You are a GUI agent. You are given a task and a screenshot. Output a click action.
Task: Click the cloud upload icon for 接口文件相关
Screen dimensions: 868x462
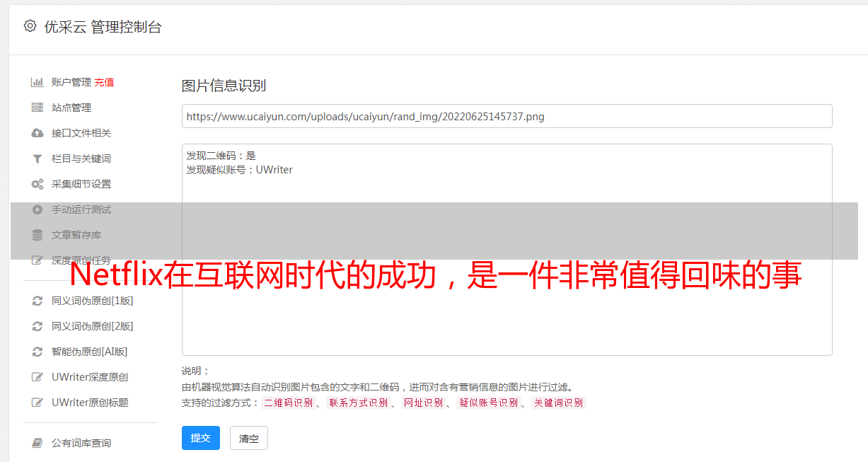(37, 133)
